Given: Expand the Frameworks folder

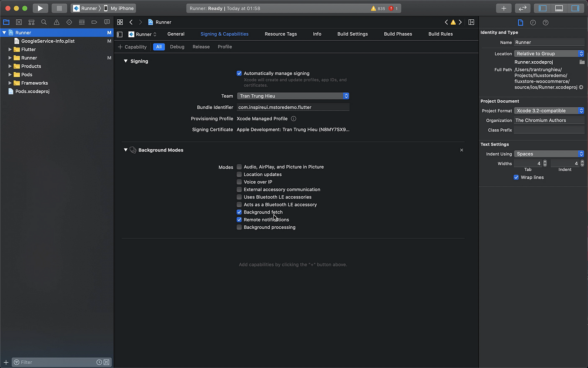Looking at the screenshot, I should point(10,83).
